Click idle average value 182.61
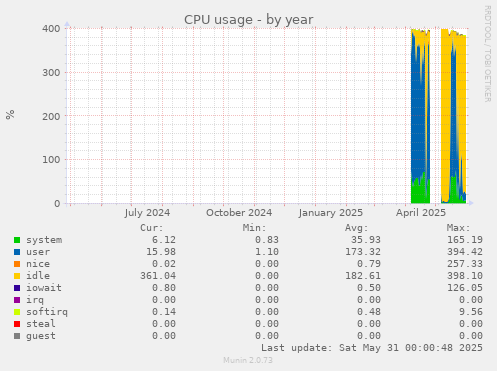 pos(363,276)
